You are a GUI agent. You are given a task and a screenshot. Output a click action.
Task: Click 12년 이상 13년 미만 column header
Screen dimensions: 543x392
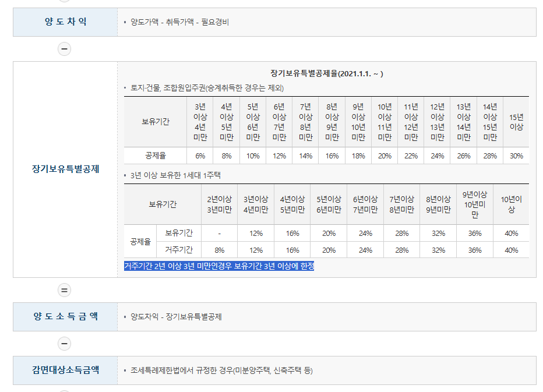(437, 122)
